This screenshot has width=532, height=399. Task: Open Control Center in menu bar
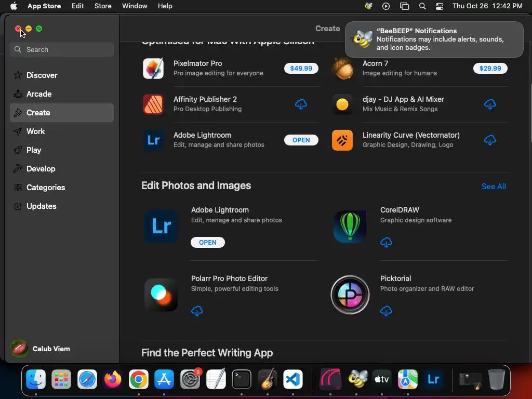point(440,6)
